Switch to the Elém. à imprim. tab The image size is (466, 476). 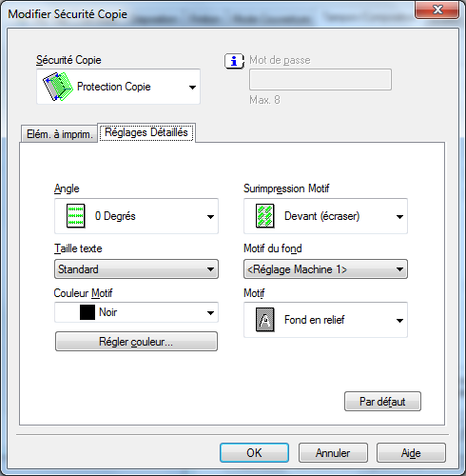click(x=59, y=134)
